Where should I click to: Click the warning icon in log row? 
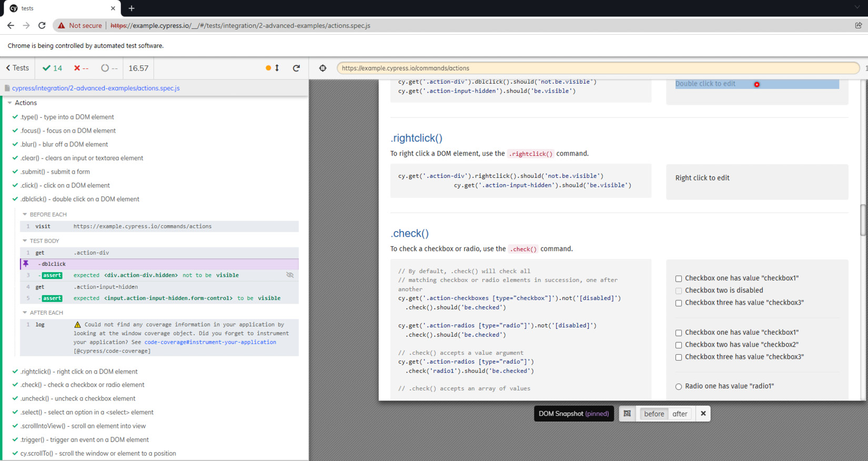pos(77,325)
